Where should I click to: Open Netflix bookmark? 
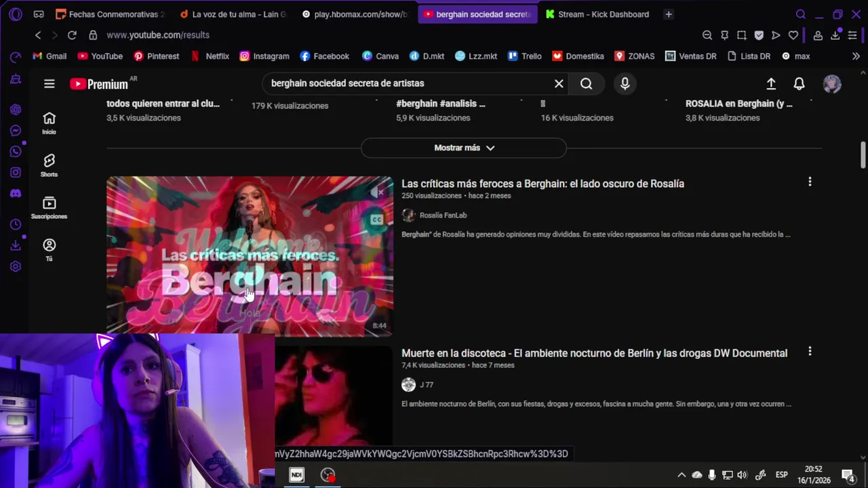(210, 56)
